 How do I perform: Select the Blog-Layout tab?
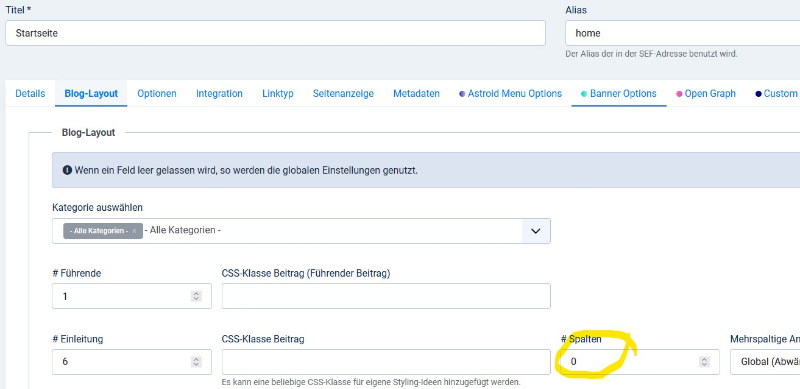pos(91,93)
